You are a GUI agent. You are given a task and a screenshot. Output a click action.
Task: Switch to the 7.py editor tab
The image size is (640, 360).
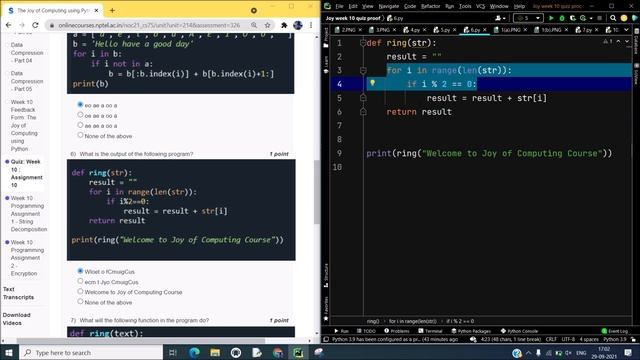point(587,30)
